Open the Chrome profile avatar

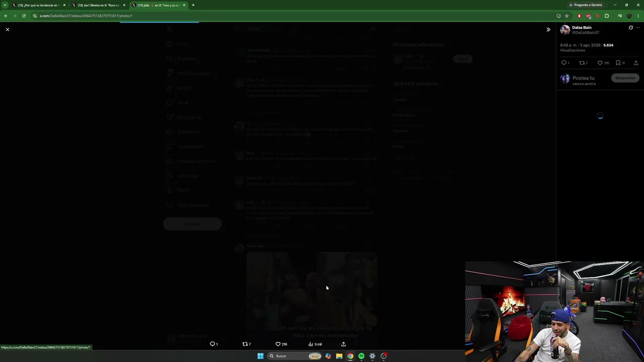[x=629, y=16]
